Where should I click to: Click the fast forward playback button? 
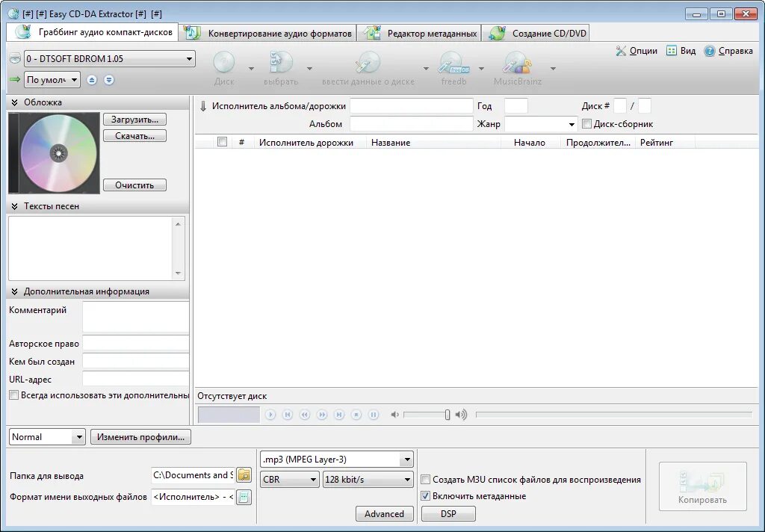pos(322,415)
